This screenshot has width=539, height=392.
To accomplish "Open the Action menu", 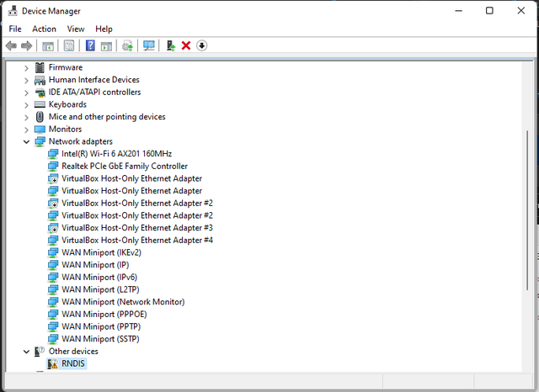I will (x=44, y=29).
